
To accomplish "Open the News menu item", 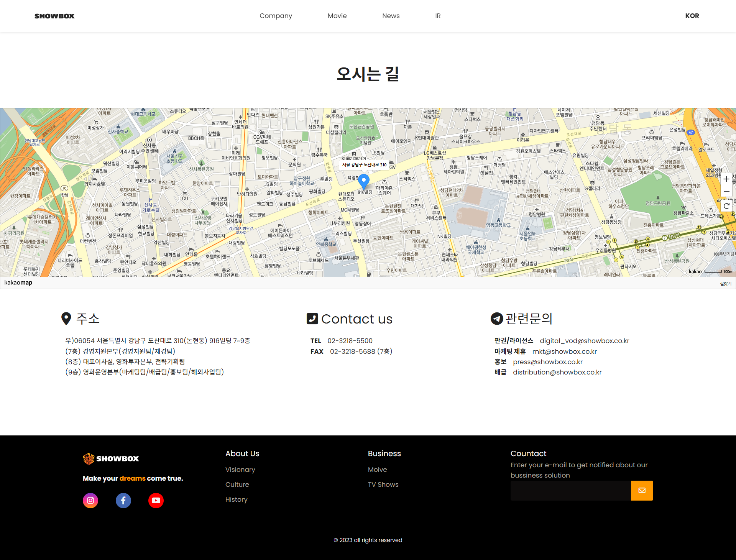I will (391, 16).
